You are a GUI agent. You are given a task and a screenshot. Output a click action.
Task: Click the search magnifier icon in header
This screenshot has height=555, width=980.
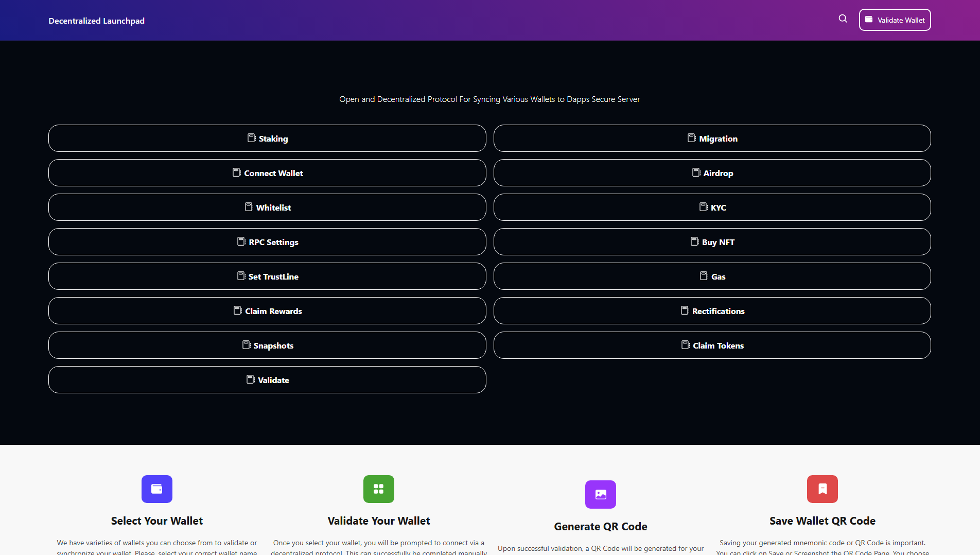pyautogui.click(x=843, y=19)
